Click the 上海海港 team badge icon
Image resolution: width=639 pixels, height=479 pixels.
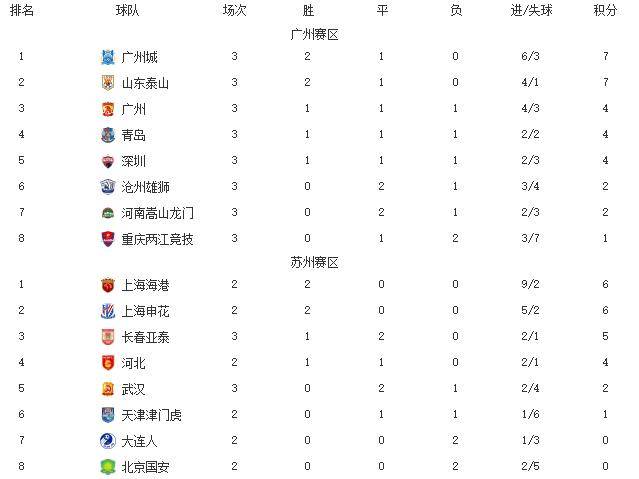pos(108,285)
